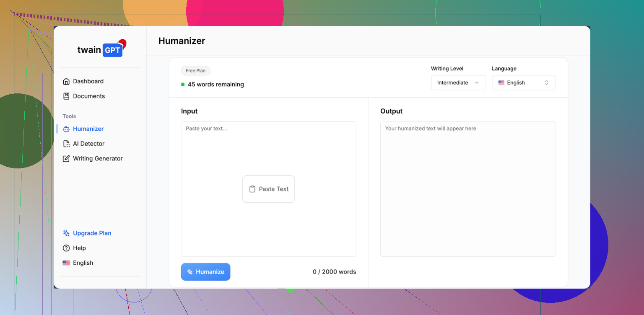
Task: Click the twainGPT logo
Action: coord(101,49)
